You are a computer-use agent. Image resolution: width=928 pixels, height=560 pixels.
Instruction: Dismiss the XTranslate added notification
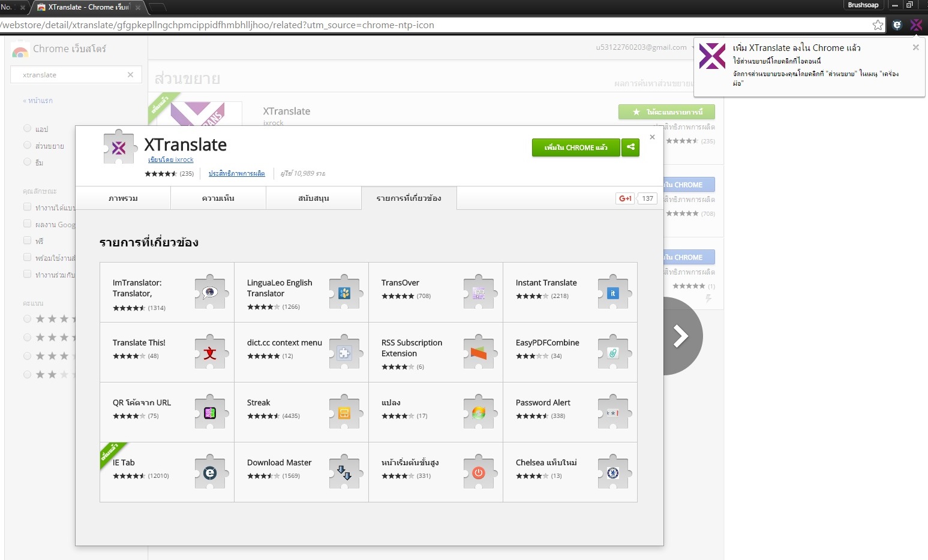pyautogui.click(x=915, y=47)
